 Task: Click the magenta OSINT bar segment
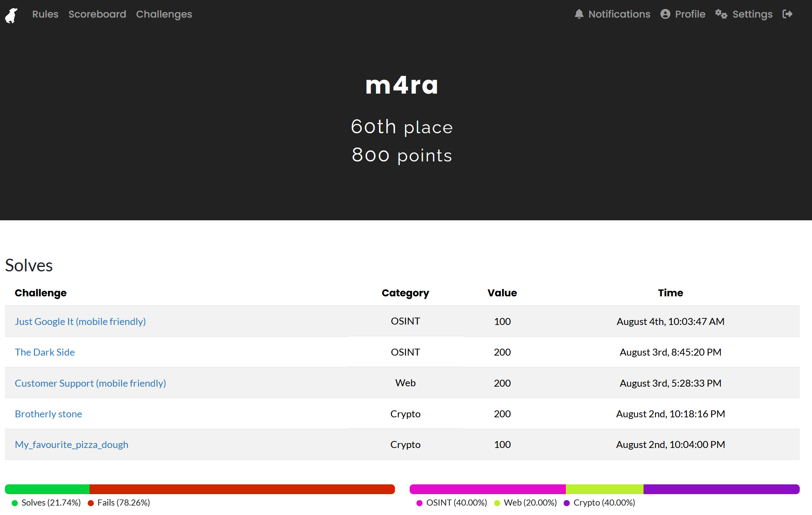(487, 489)
